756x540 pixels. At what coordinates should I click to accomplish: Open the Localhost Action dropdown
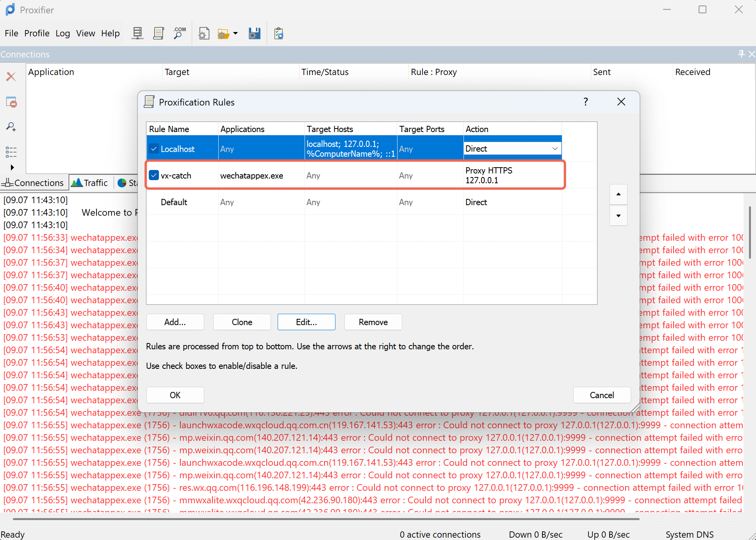click(x=555, y=148)
